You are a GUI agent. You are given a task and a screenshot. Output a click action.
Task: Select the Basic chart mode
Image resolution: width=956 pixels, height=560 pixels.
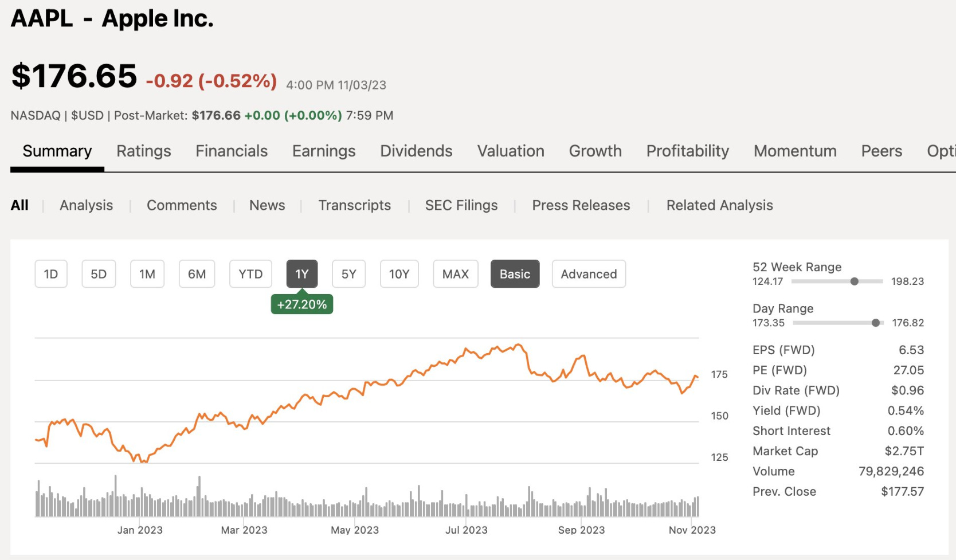515,274
